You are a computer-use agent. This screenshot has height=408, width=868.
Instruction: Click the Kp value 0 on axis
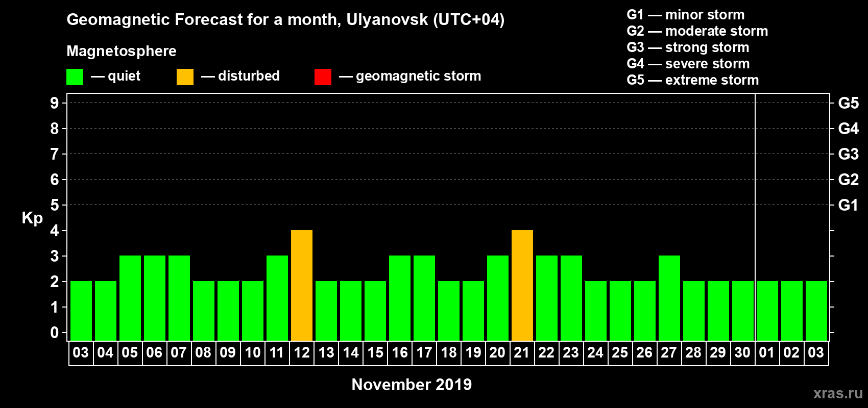pos(55,333)
